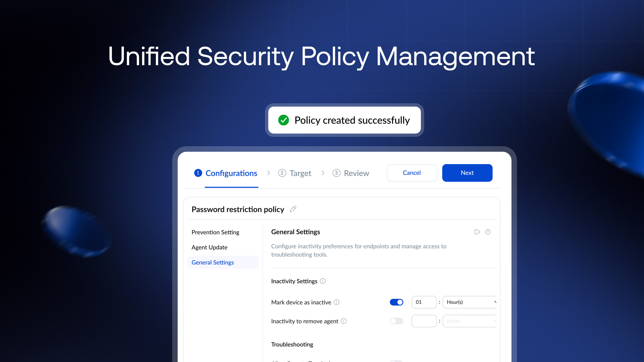Click the step 1 circle icon
Viewport: 644px width, 362px height.
(x=198, y=173)
